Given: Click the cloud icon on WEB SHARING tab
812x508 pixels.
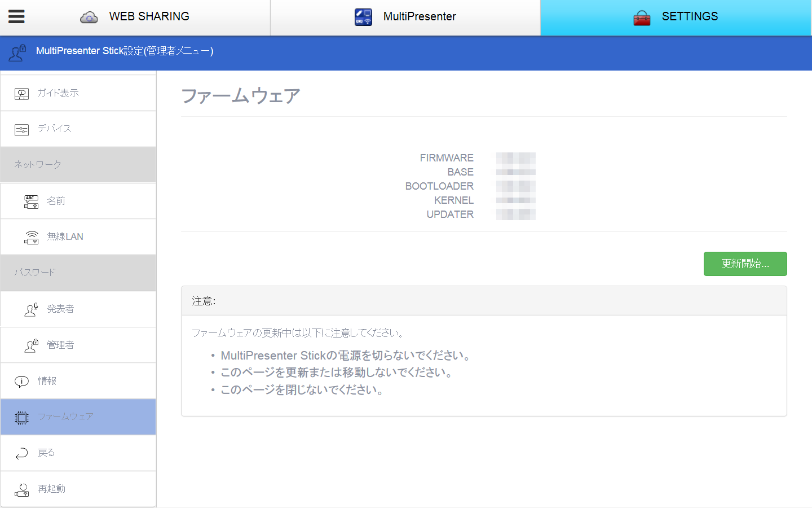Looking at the screenshot, I should click(89, 16).
